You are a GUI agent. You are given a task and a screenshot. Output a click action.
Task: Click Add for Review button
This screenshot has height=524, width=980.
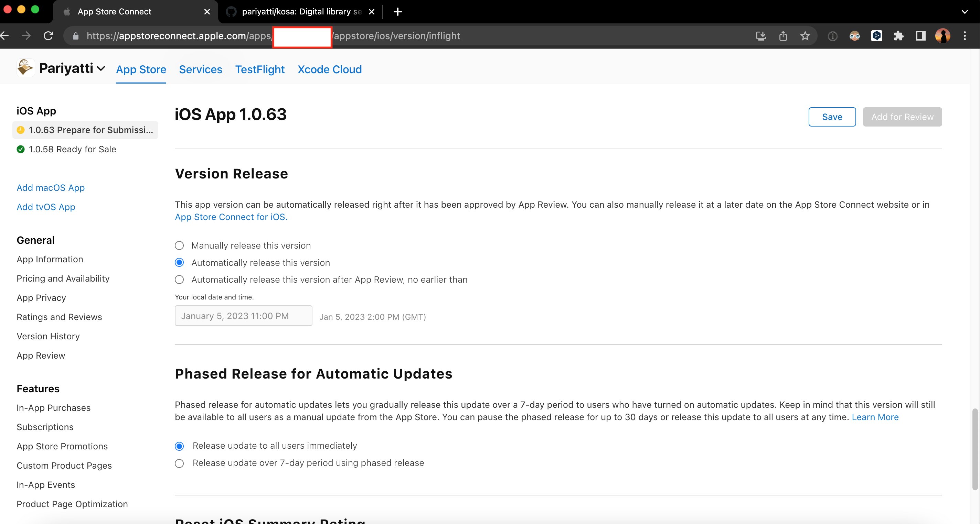(x=902, y=117)
